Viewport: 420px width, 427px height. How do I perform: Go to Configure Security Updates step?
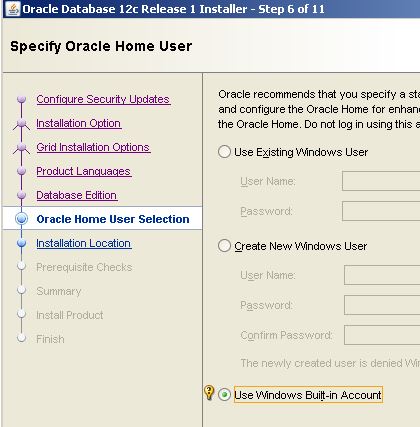pyautogui.click(x=103, y=99)
